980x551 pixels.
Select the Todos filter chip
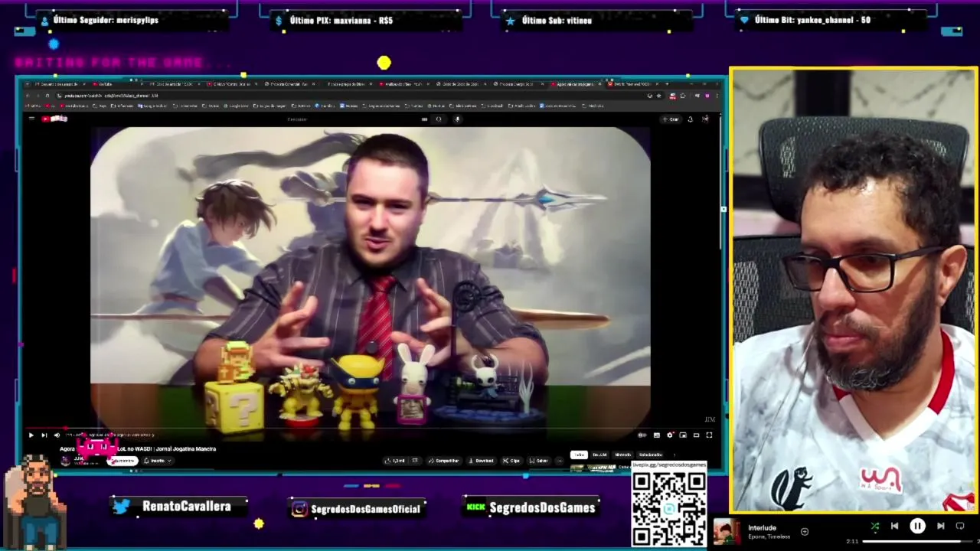[x=579, y=455]
